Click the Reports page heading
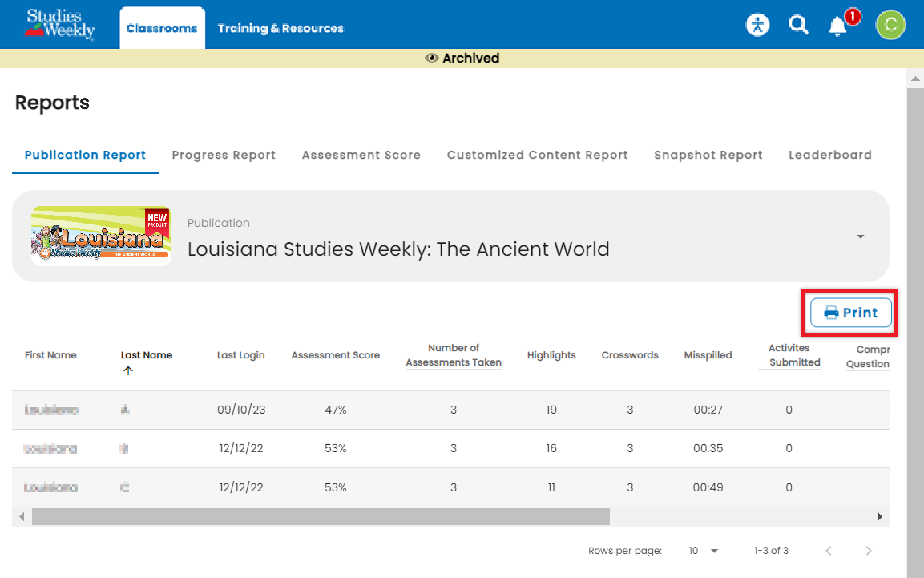 point(52,103)
